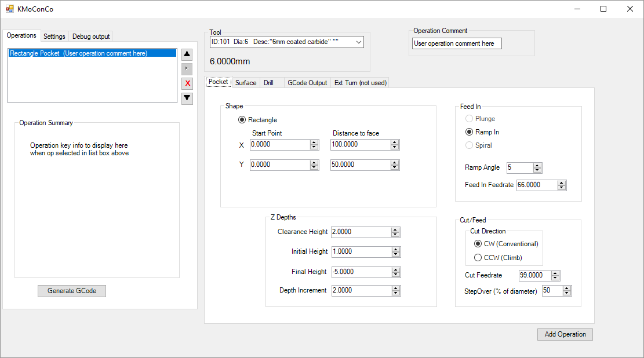Open the Debug output tab
This screenshot has width=644, height=358.
click(x=91, y=36)
